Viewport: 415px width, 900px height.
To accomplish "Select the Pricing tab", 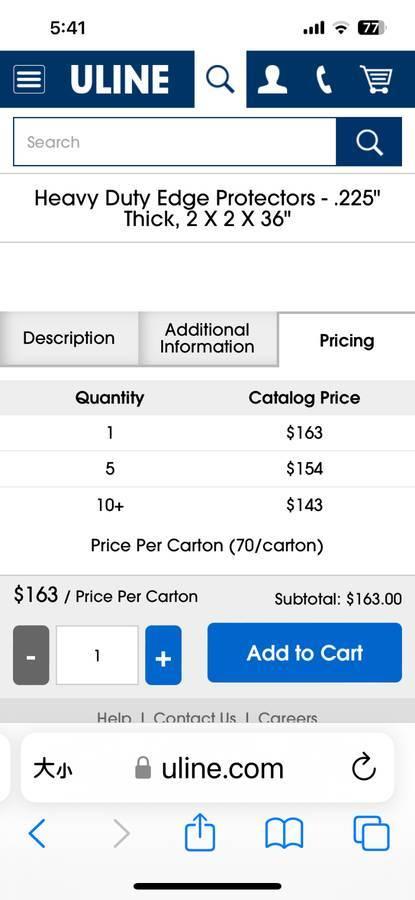I will tap(347, 340).
